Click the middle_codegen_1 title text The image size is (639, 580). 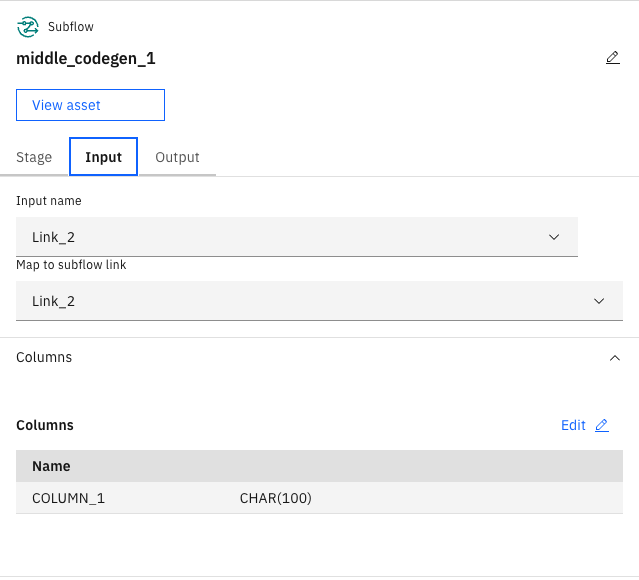pyautogui.click(x=86, y=58)
